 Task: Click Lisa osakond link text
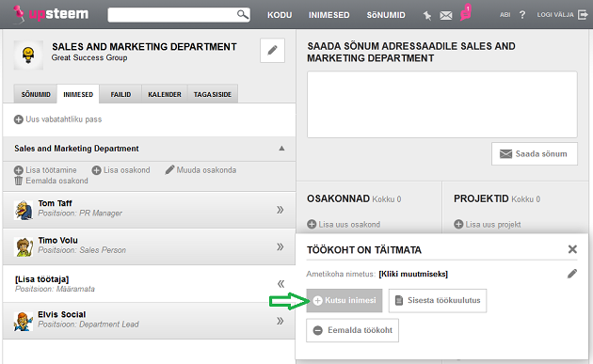pos(127,170)
